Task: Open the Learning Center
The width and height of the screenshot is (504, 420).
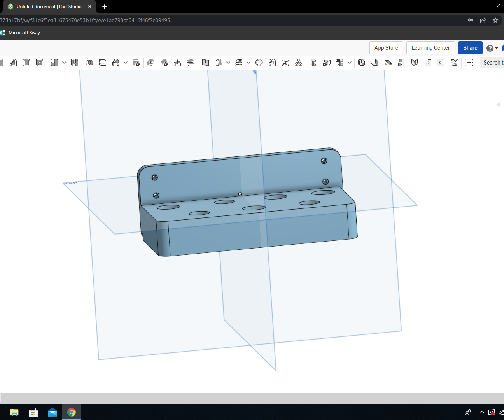Action: [x=430, y=48]
